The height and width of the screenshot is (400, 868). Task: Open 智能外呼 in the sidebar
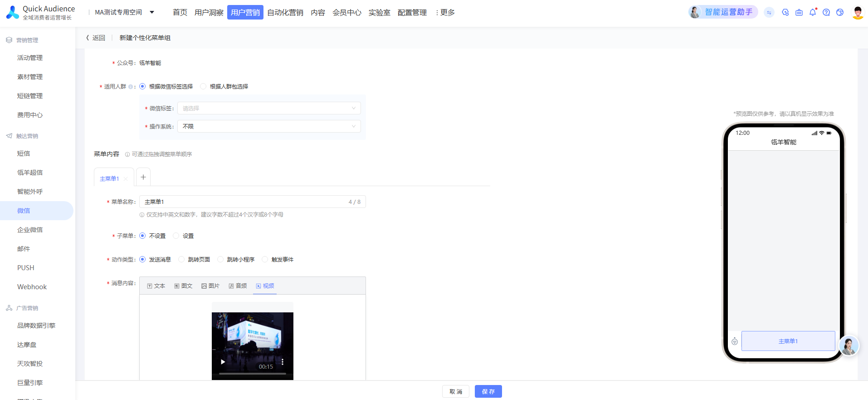[x=30, y=192]
